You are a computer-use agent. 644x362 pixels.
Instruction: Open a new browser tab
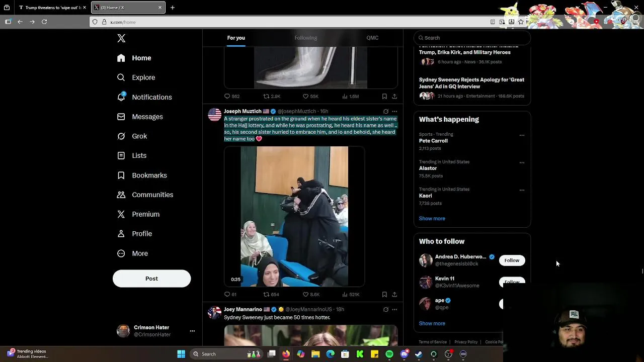pos(172,8)
